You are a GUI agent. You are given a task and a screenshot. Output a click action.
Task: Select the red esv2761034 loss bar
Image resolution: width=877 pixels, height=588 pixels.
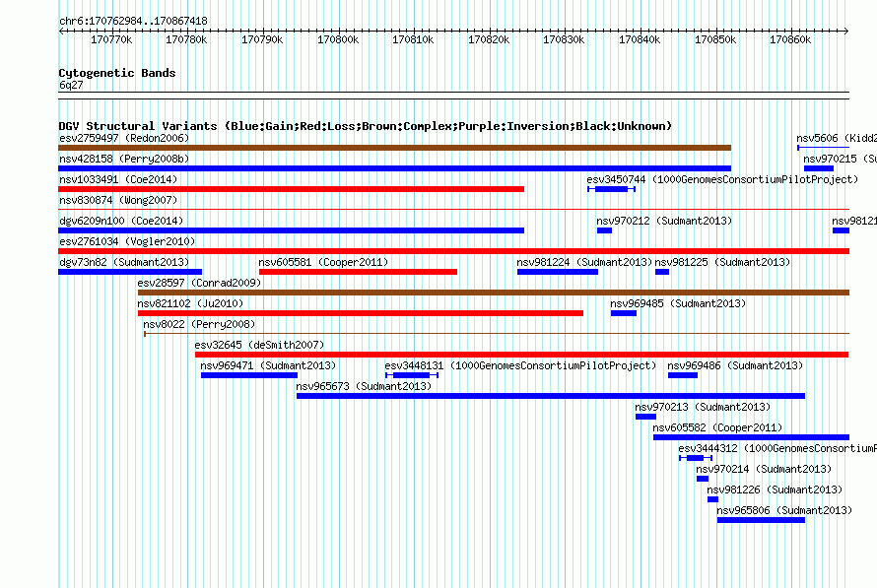pos(453,251)
